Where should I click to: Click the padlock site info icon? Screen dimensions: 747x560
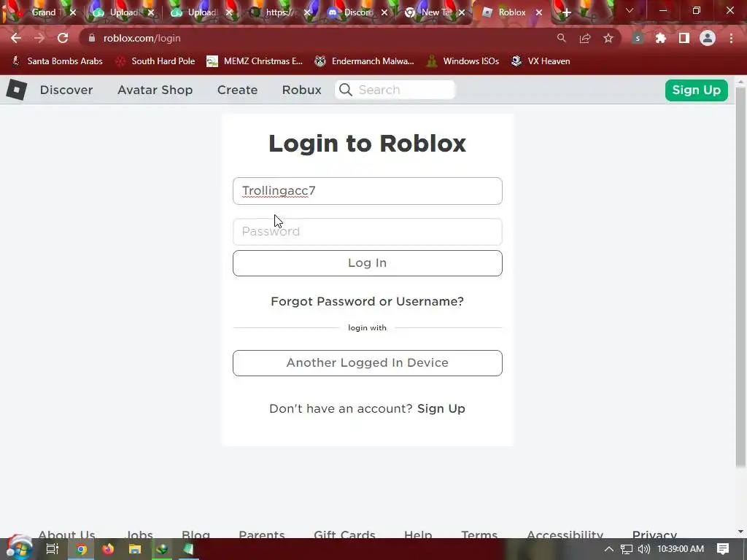[x=92, y=38]
